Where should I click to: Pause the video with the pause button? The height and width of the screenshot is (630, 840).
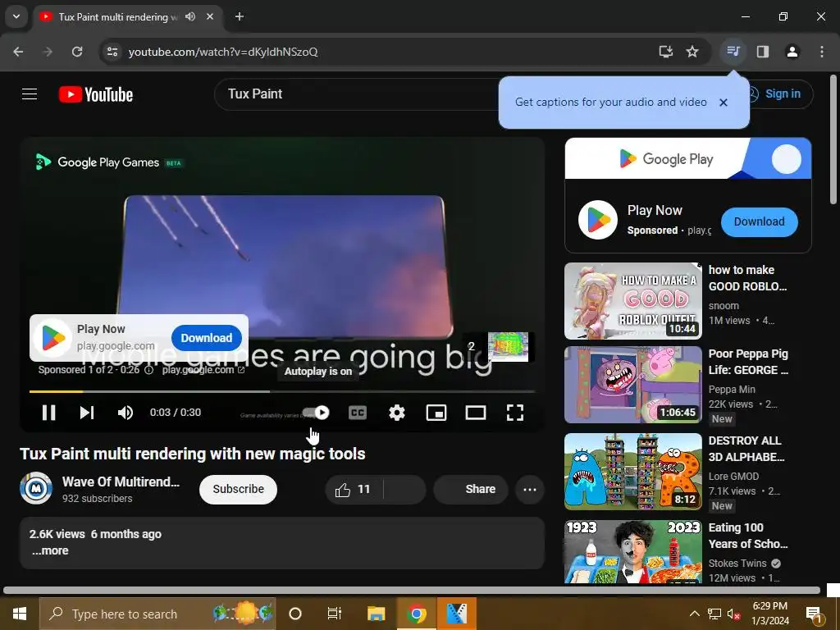pyautogui.click(x=48, y=413)
